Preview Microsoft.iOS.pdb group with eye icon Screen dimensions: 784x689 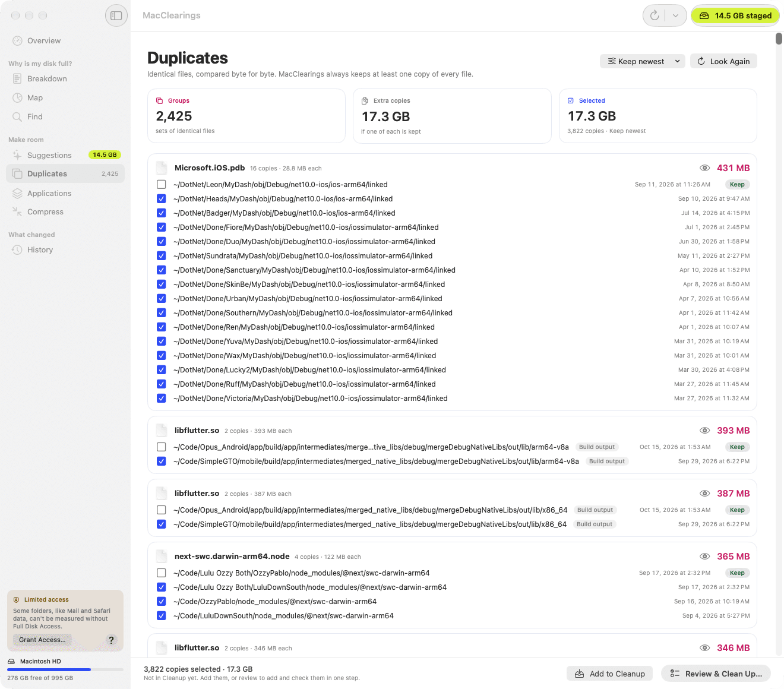point(705,168)
